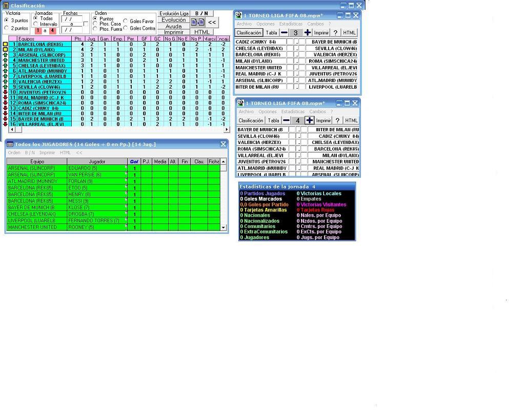Image resolution: width=525 pixels, height=420 pixels.
Task: Click soccer ball icon of jornada 4 window
Action: pyautogui.click(x=240, y=103)
